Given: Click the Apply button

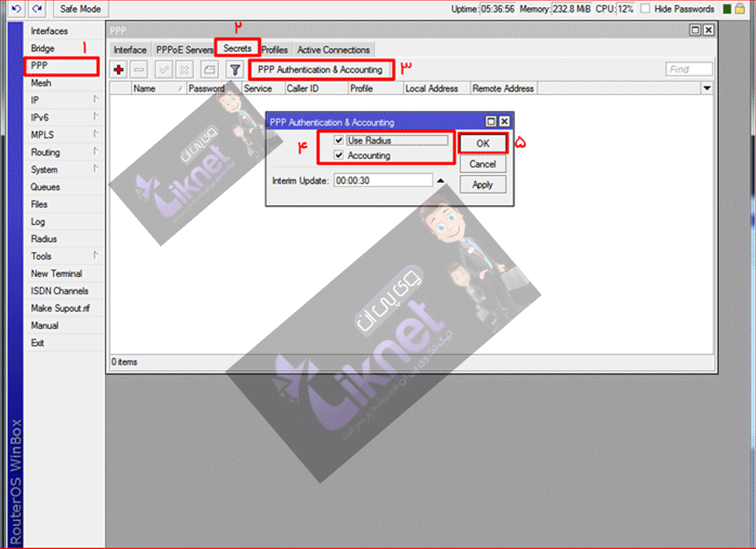Looking at the screenshot, I should (482, 185).
